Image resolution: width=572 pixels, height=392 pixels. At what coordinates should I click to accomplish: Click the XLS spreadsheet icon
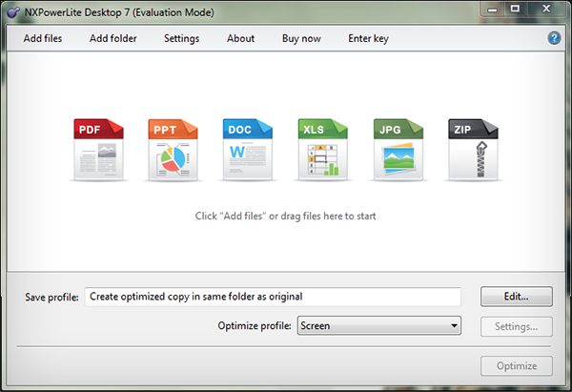coord(323,150)
